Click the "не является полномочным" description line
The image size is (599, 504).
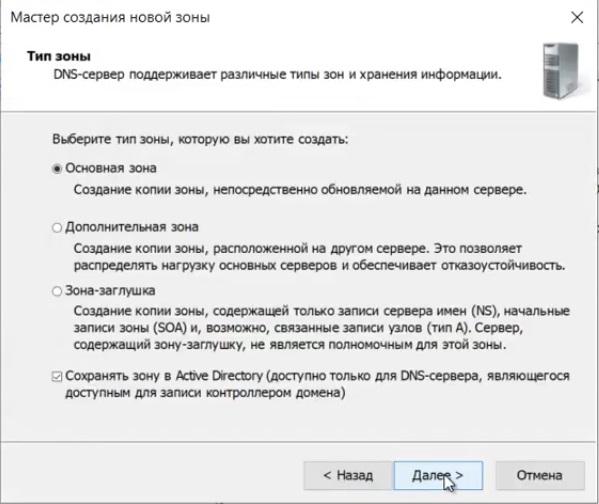290,345
